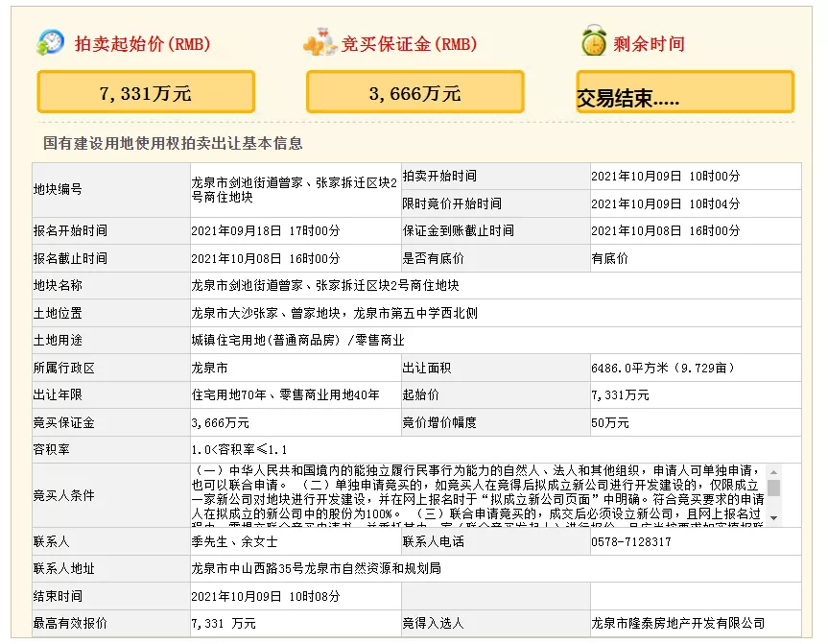Click the 联系人 label

pyautogui.click(x=51, y=541)
